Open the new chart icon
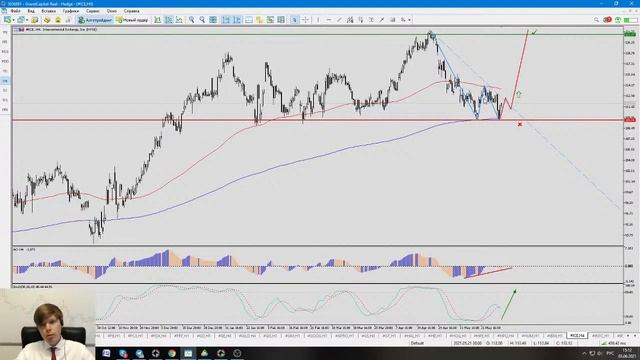 pos(7,20)
